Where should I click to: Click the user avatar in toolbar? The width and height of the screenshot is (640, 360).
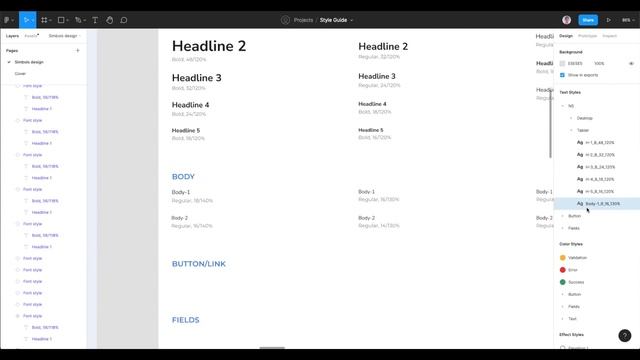(x=567, y=20)
